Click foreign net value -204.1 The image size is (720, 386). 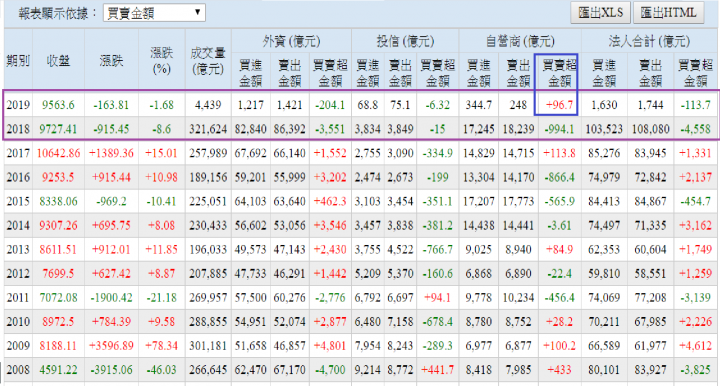[330, 105]
